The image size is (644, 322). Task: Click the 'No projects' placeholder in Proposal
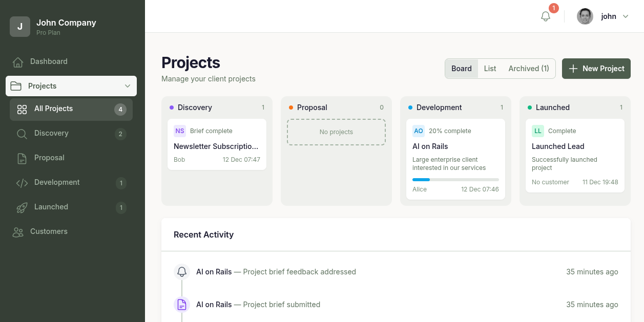coord(336,132)
